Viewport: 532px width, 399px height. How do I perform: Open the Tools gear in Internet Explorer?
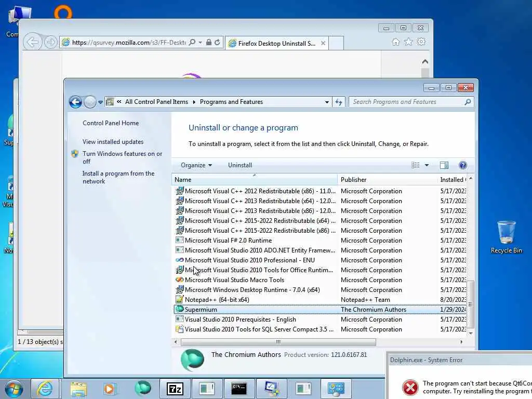pyautogui.click(x=421, y=42)
